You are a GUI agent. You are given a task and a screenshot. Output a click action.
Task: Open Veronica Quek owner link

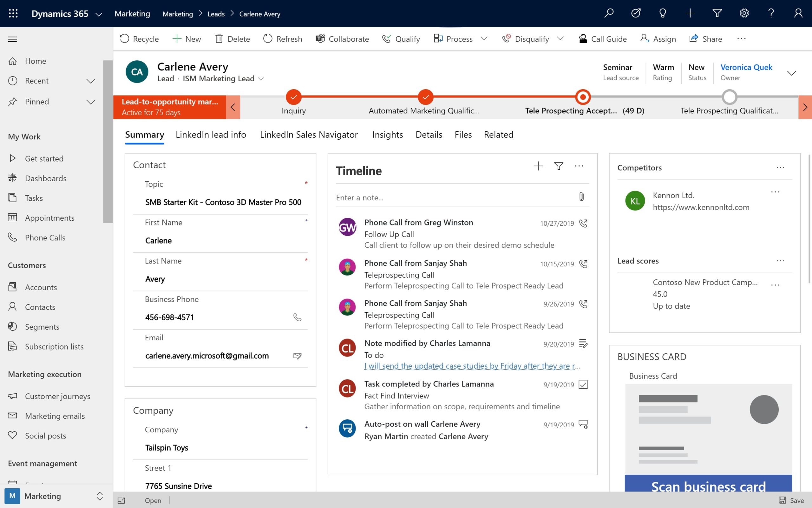click(746, 67)
